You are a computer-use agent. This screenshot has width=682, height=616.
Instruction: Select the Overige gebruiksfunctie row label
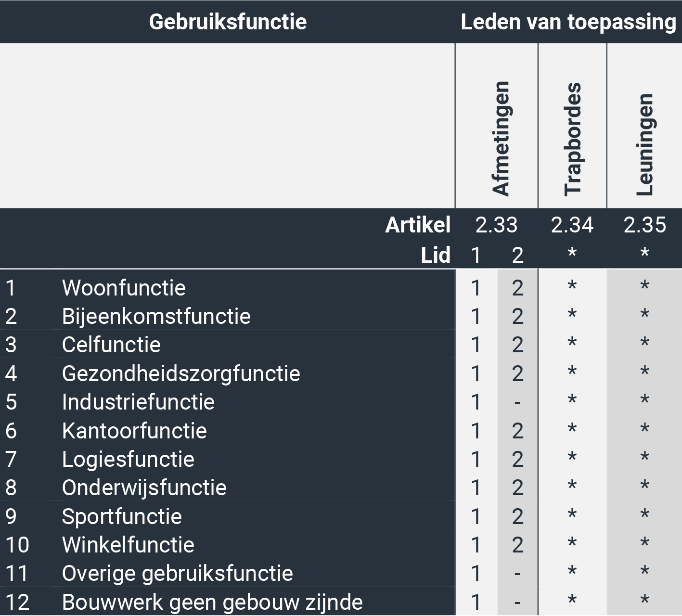178,574
